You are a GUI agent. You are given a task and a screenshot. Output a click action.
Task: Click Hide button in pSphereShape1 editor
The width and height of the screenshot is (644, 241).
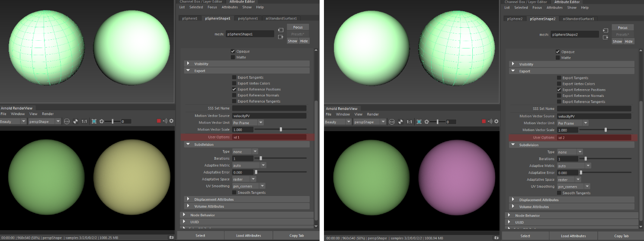coord(304,41)
